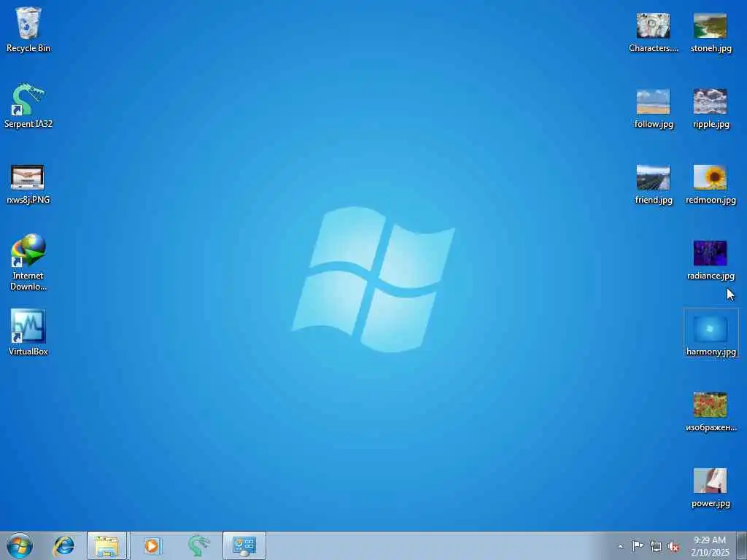The image size is (747, 560).
Task: Select the radiance.jpg file icon
Action: point(711,260)
